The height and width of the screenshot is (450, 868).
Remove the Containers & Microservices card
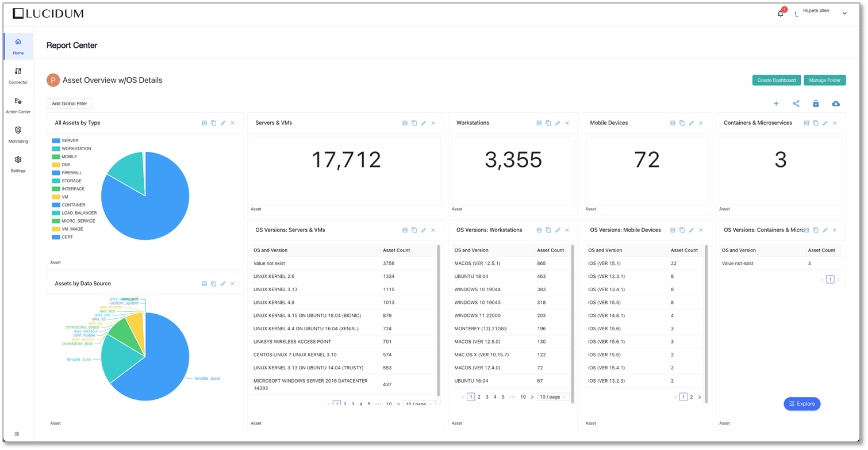pyautogui.click(x=835, y=123)
